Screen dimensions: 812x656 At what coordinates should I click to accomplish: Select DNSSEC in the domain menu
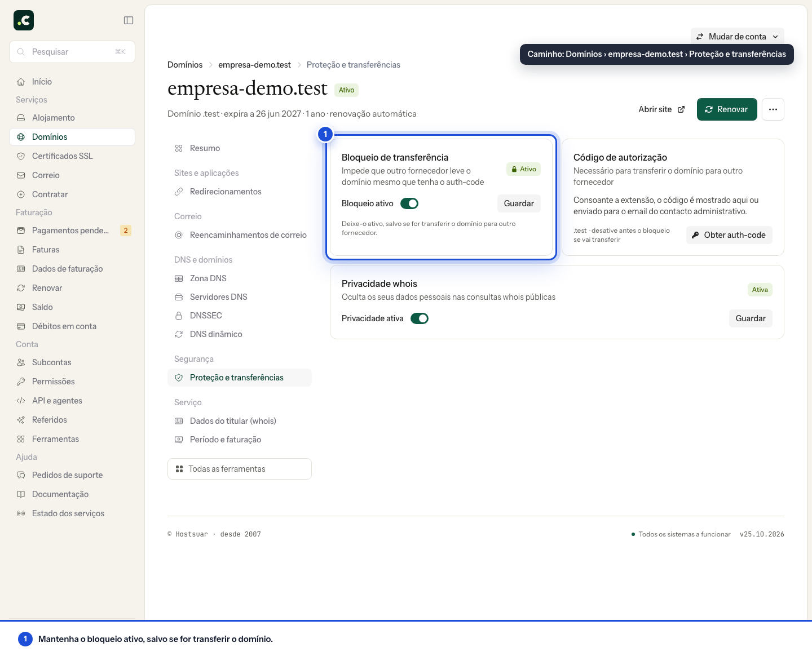[240, 316]
